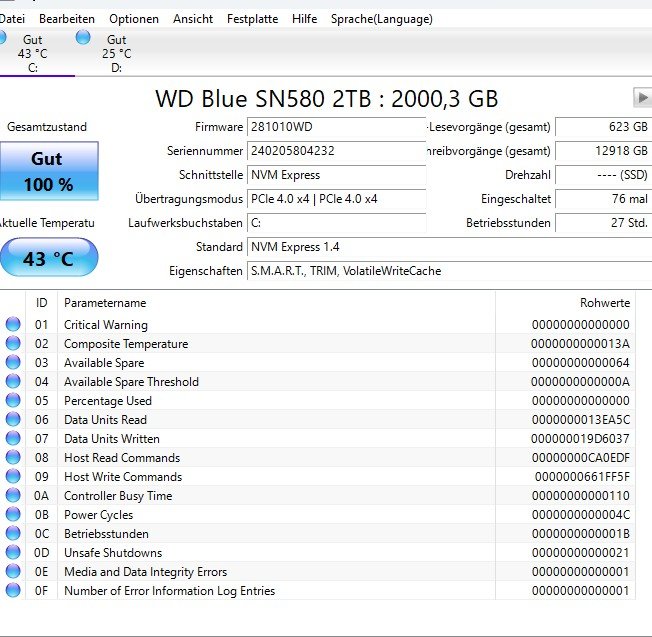Select the Unsafe Shutdowns parameter name
Viewport: 652px width, 637px height.
[113, 553]
